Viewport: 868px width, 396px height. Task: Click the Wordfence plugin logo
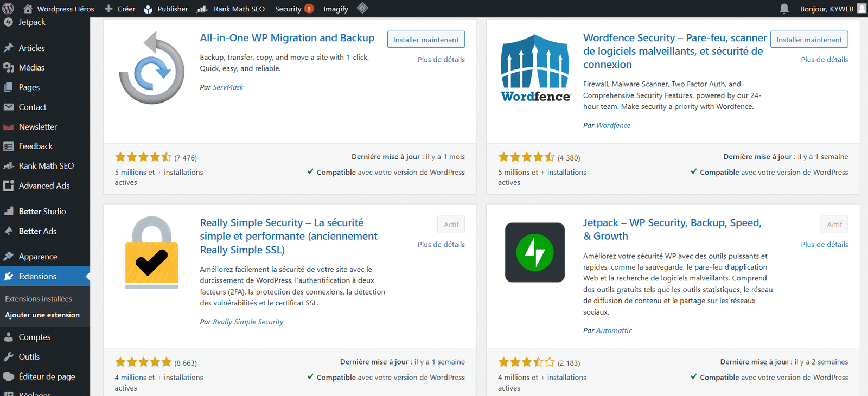click(x=535, y=68)
